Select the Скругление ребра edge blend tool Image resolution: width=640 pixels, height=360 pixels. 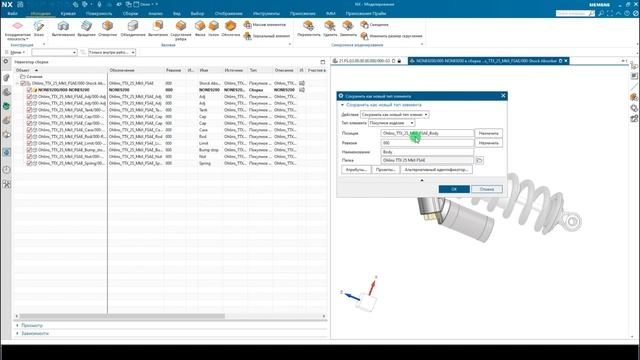click(x=181, y=31)
